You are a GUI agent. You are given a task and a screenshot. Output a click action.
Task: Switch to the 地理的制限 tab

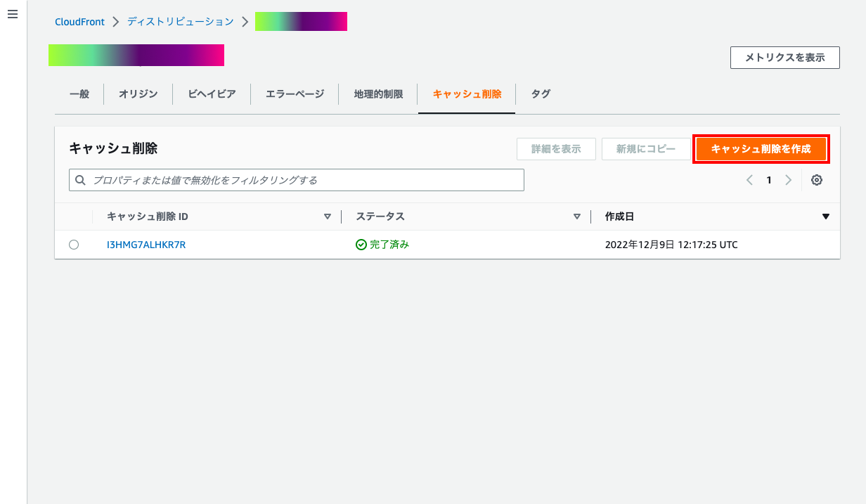coord(378,94)
